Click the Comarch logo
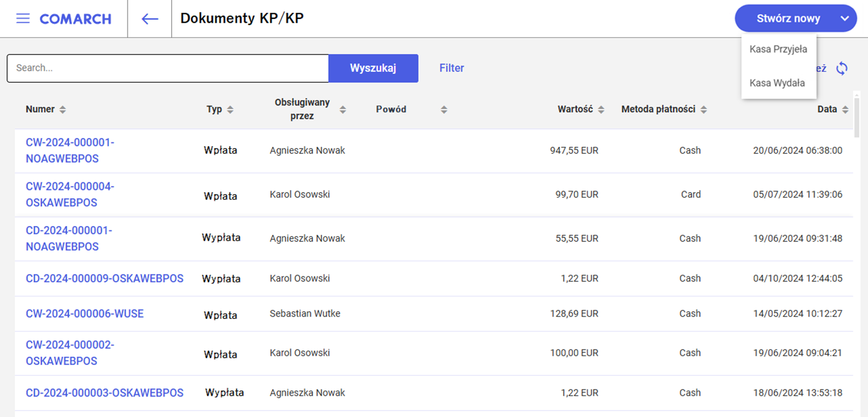868x417 pixels. coord(75,19)
